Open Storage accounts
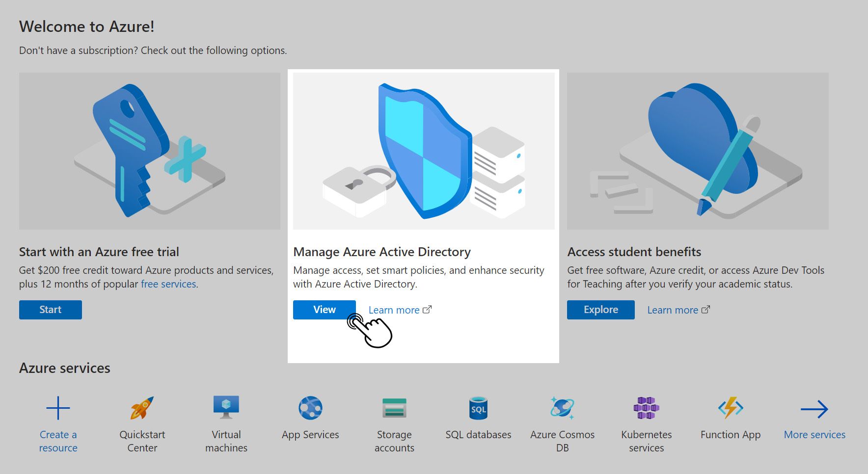This screenshot has width=868, height=474. [394, 422]
